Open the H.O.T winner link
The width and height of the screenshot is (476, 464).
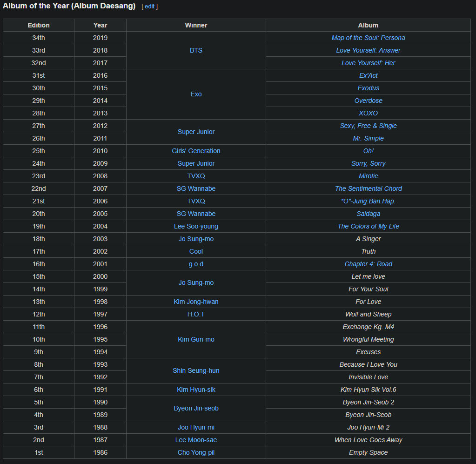196,314
